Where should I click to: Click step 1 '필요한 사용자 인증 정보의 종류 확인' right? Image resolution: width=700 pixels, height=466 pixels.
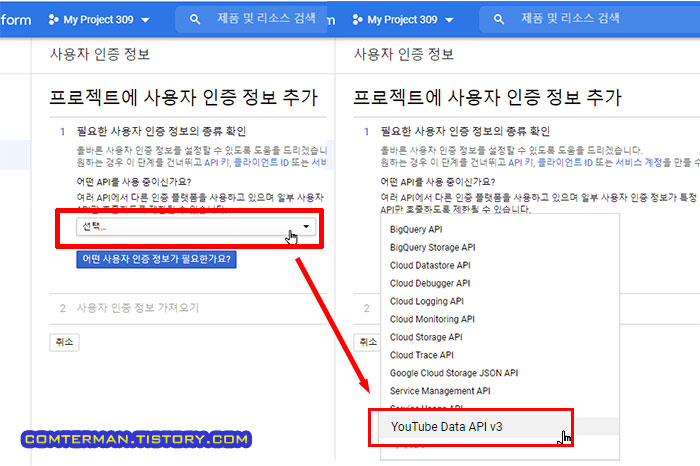(x=465, y=131)
